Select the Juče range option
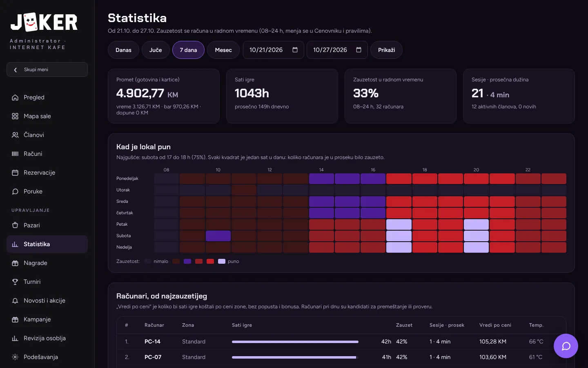 [x=156, y=50]
